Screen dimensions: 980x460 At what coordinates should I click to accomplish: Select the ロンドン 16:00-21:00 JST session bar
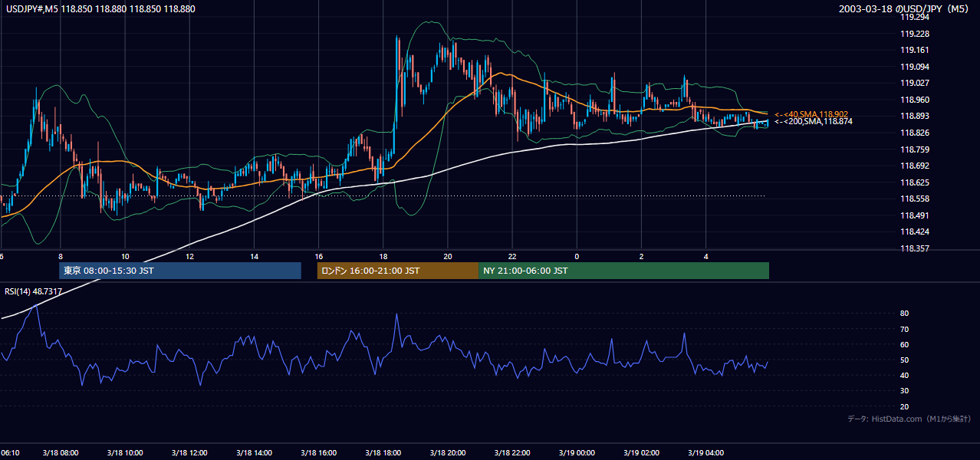(398, 271)
